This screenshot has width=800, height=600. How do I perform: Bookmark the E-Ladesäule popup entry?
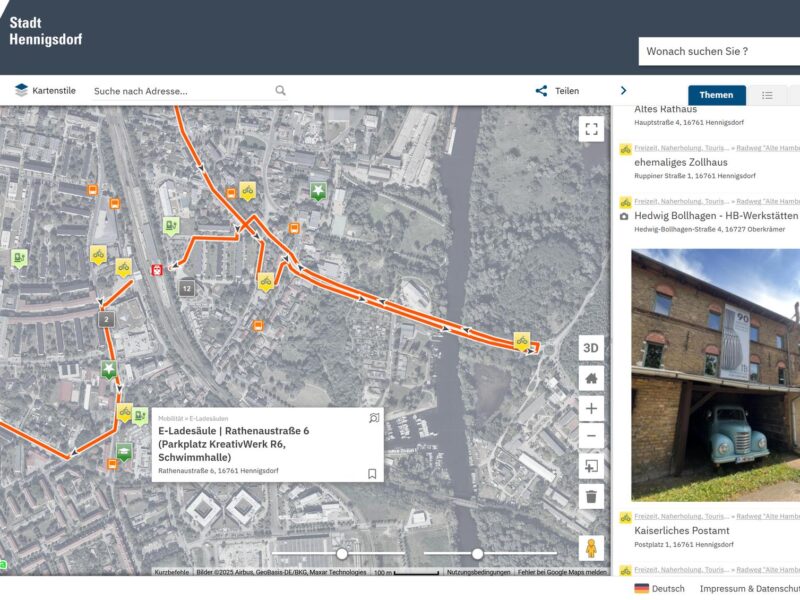pos(372,473)
